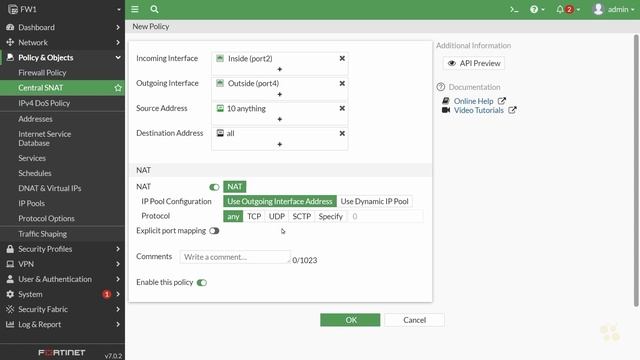Viewport: 640px width, 360px height.
Task: Click the User & Authentication person icon
Action: (x=10, y=279)
